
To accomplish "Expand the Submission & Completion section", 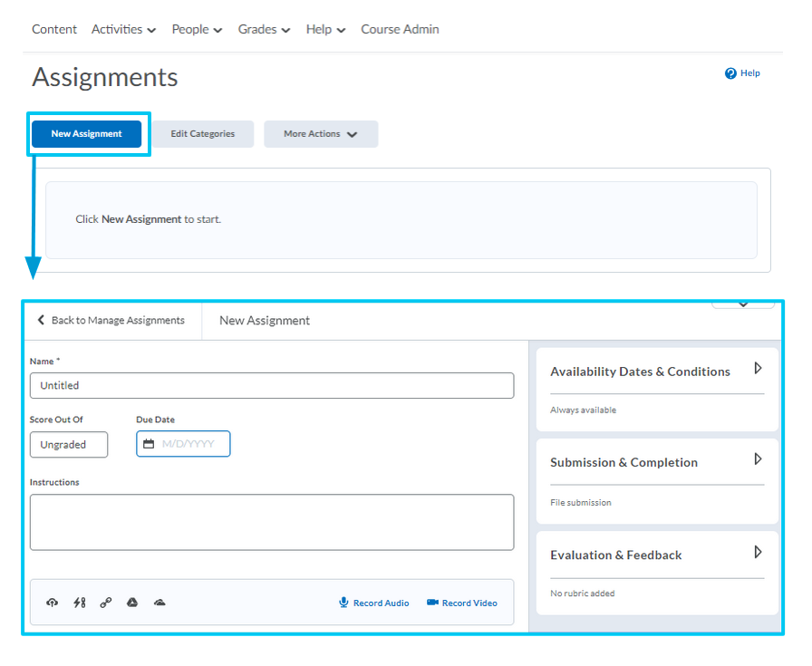I will pyautogui.click(x=759, y=459).
